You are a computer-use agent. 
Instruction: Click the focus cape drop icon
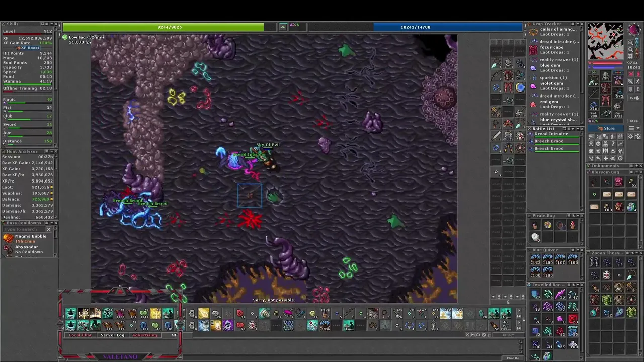tap(533, 50)
